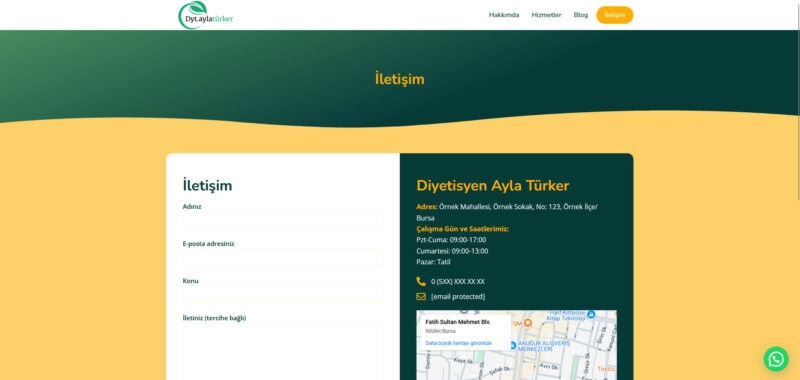Click the 'Pazar: Tatil' text
800x380 pixels.
click(433, 262)
